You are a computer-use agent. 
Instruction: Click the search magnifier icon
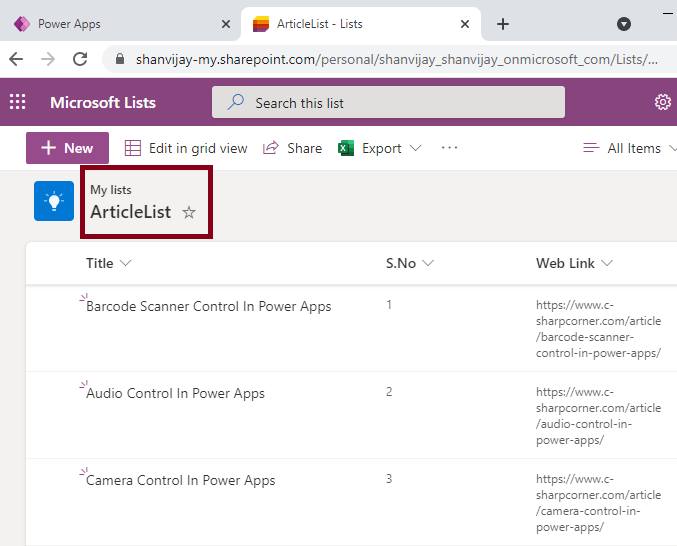236,102
